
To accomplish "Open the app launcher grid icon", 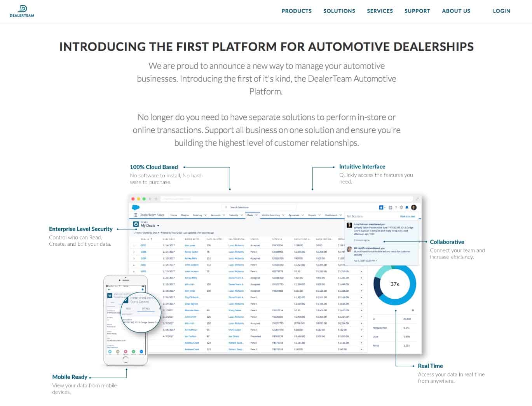I will click(x=135, y=215).
